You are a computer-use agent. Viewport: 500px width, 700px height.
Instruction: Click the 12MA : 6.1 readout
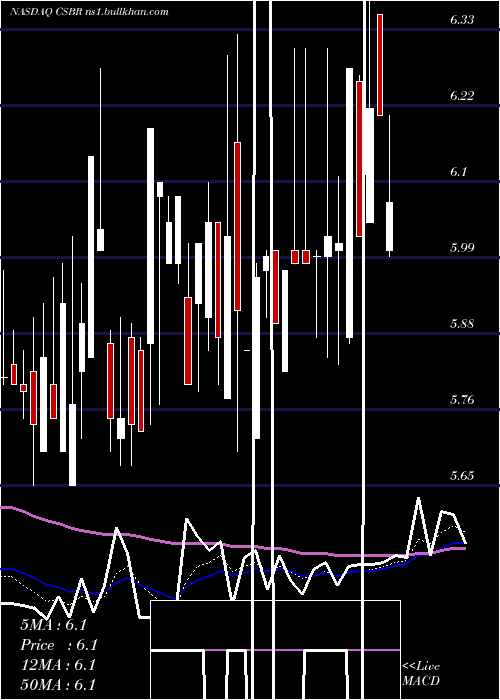(58, 665)
